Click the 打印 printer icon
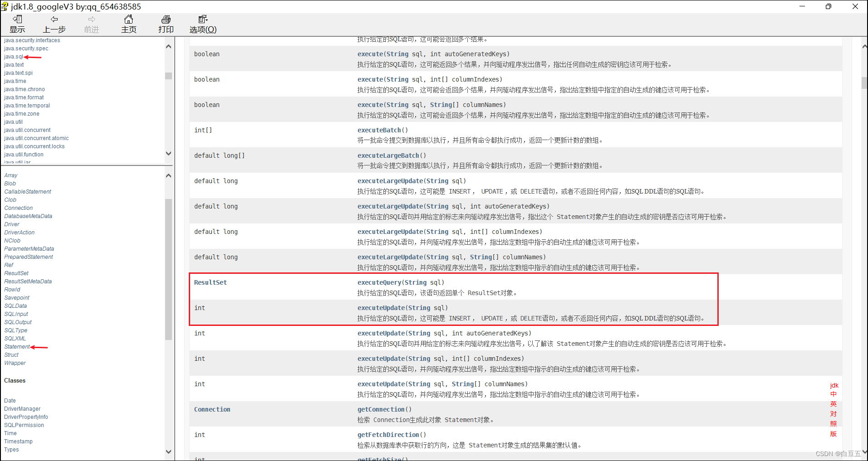Viewport: 868px width, 461px height. (x=166, y=19)
